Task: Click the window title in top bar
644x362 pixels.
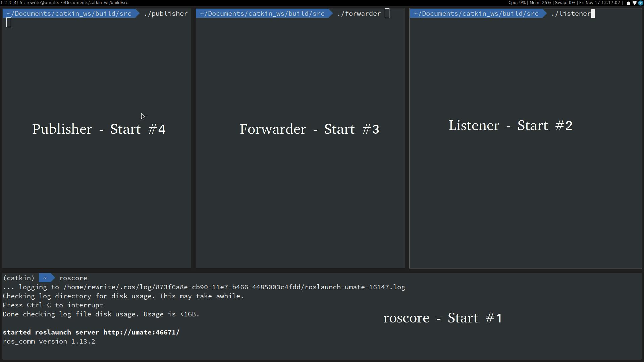Action: pos(77,3)
